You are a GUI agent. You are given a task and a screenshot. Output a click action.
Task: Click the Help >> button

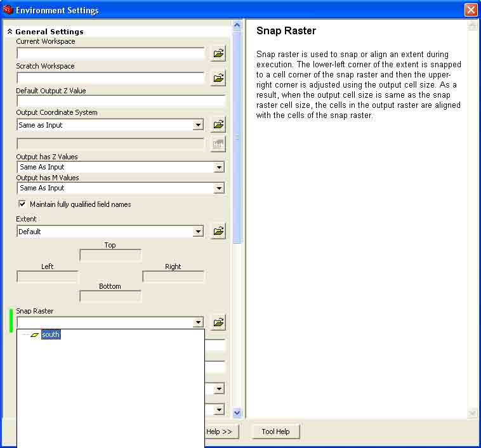[x=219, y=432]
